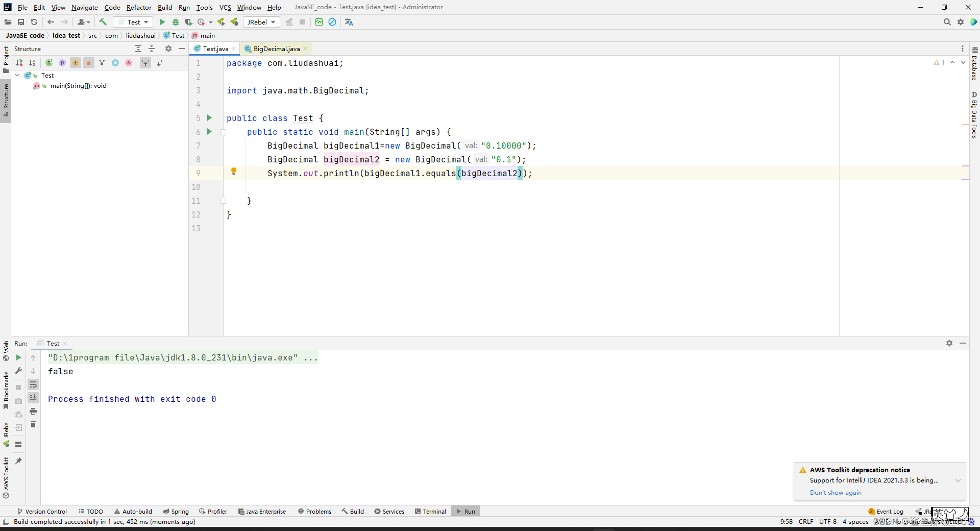Viewport: 980px width, 531px height.
Task: Click the Print icon in Run panel
Action: [33, 411]
